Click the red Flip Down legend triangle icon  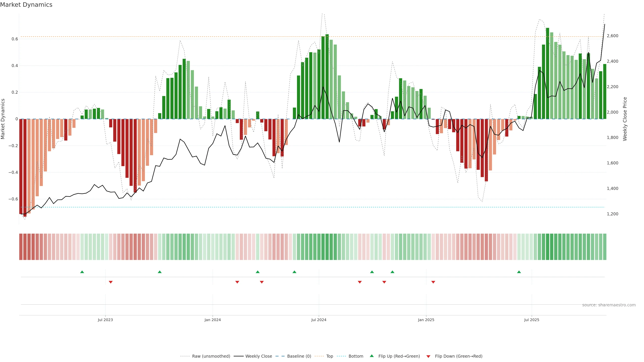coord(428,356)
